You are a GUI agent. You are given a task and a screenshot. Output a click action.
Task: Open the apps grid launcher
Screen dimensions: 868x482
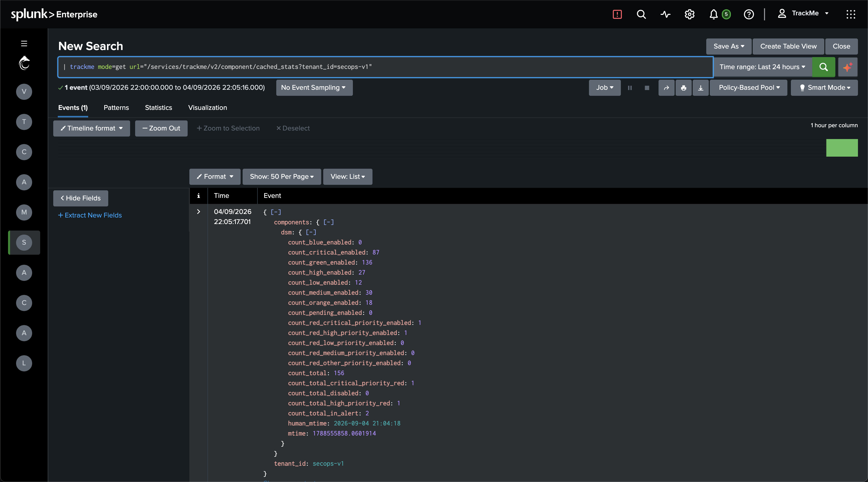coord(851,14)
